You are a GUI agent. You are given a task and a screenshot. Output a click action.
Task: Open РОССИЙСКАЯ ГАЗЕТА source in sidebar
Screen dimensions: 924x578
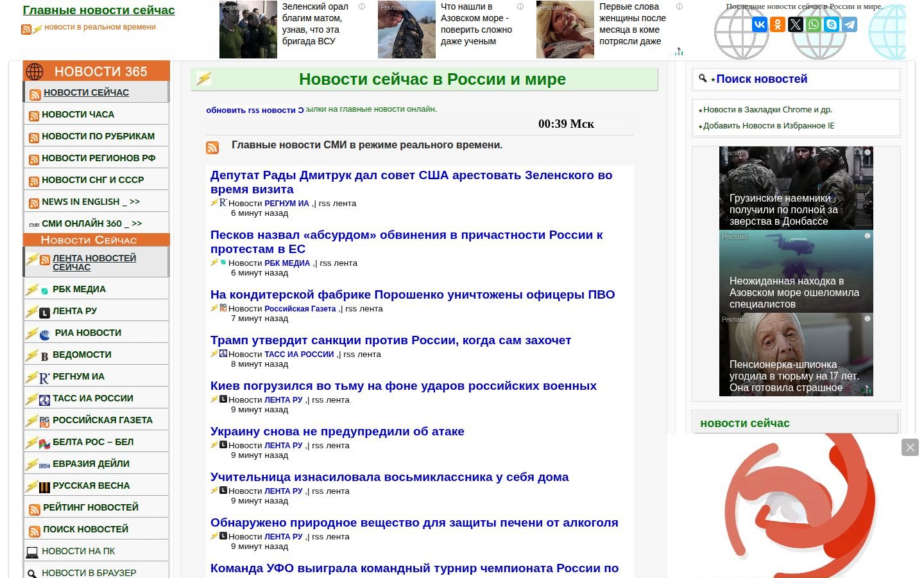(x=103, y=420)
